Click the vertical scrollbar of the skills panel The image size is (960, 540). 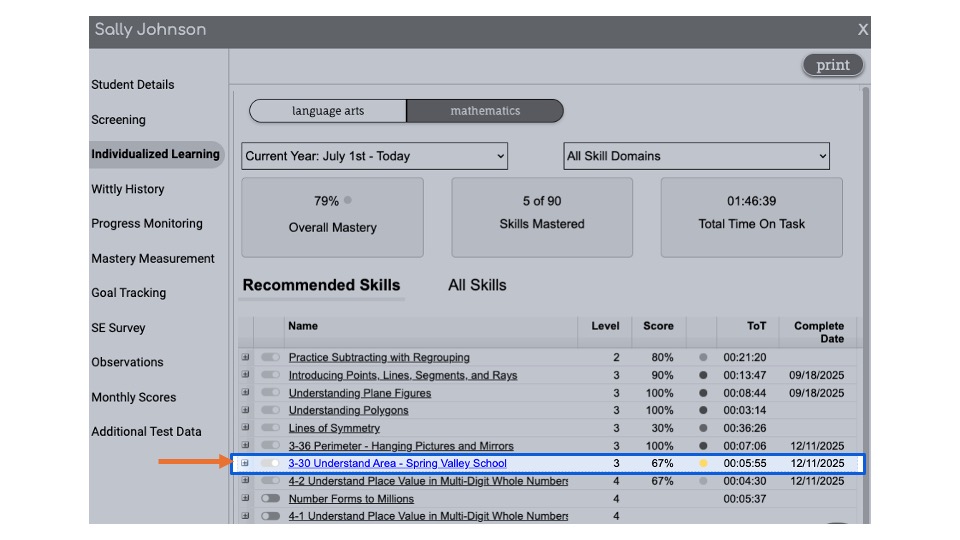coord(866,305)
